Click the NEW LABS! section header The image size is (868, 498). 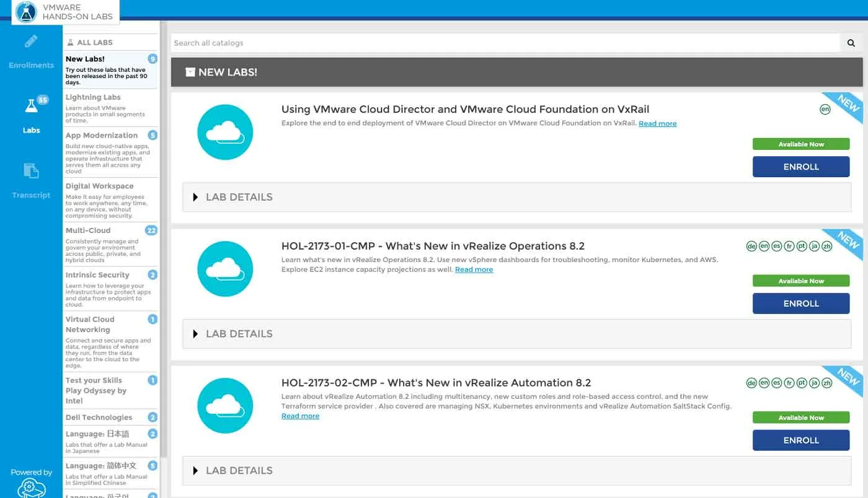coord(516,72)
